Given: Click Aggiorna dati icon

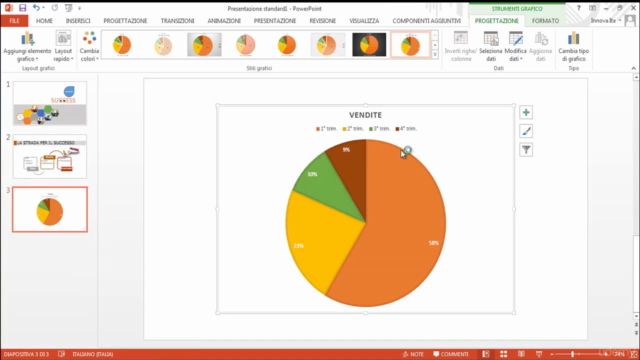Looking at the screenshot, I should click(540, 47).
